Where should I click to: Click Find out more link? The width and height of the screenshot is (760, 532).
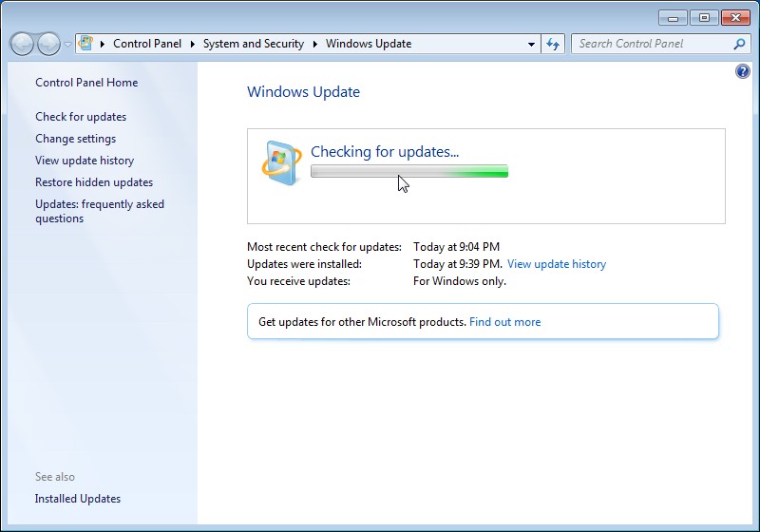coord(504,322)
